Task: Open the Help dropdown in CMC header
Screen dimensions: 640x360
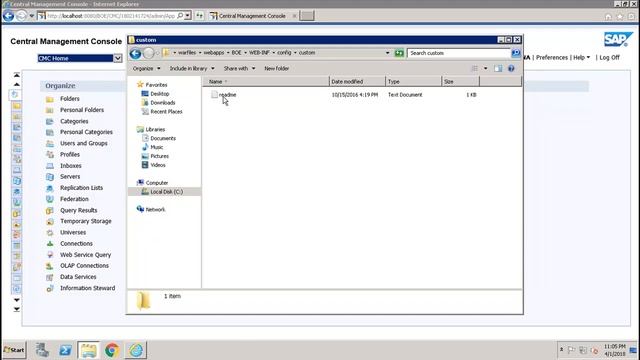Action: point(581,58)
